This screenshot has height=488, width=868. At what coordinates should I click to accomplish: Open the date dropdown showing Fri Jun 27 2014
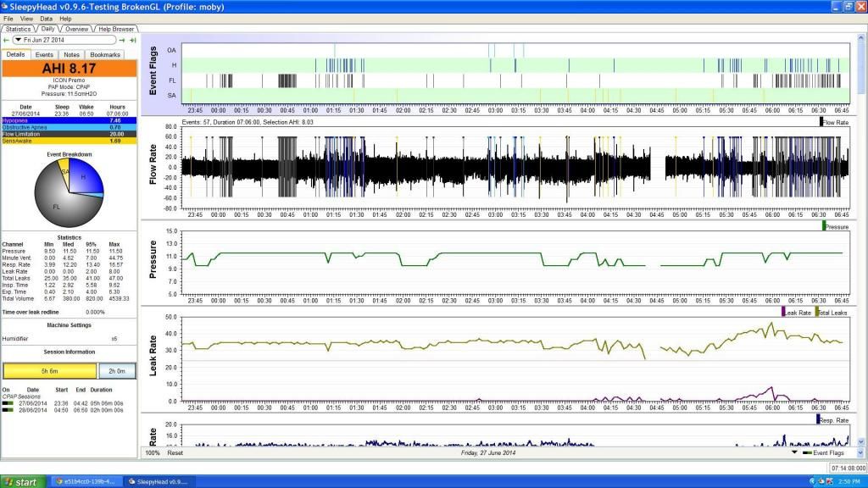click(x=64, y=40)
